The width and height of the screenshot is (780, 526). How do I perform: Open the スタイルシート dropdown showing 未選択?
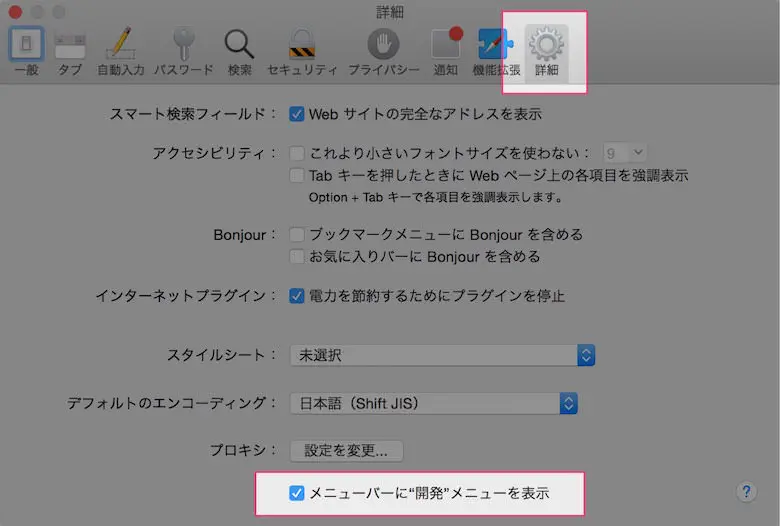click(x=442, y=355)
